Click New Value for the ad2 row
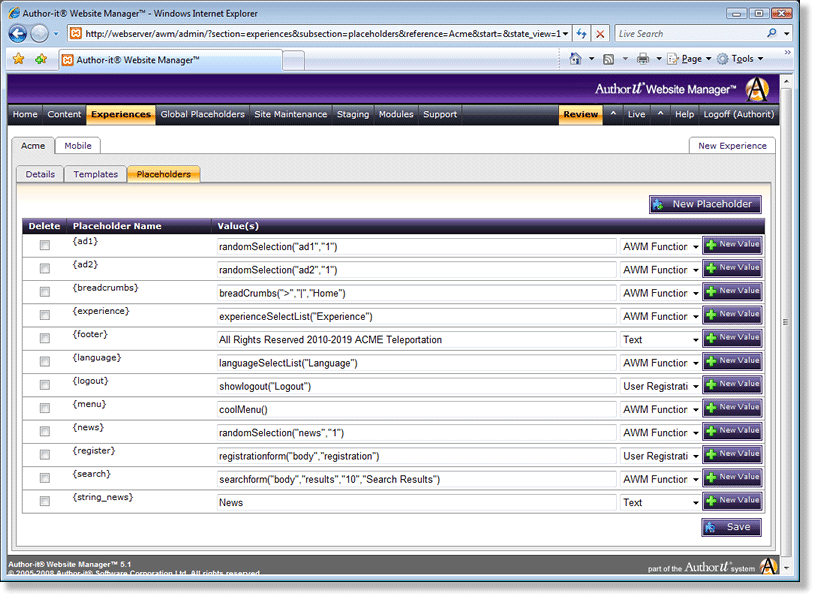This screenshot has height=602, width=820. (x=732, y=268)
